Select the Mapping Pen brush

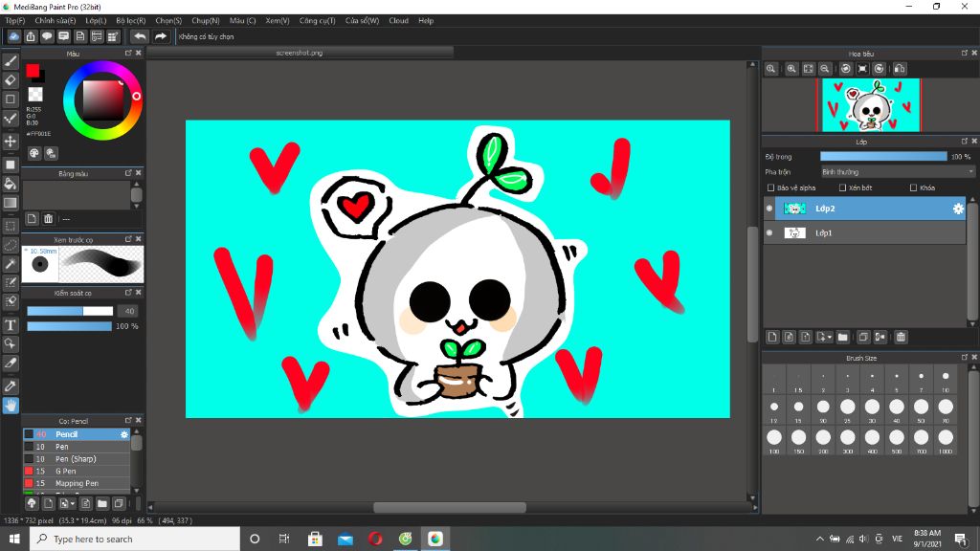tap(77, 483)
